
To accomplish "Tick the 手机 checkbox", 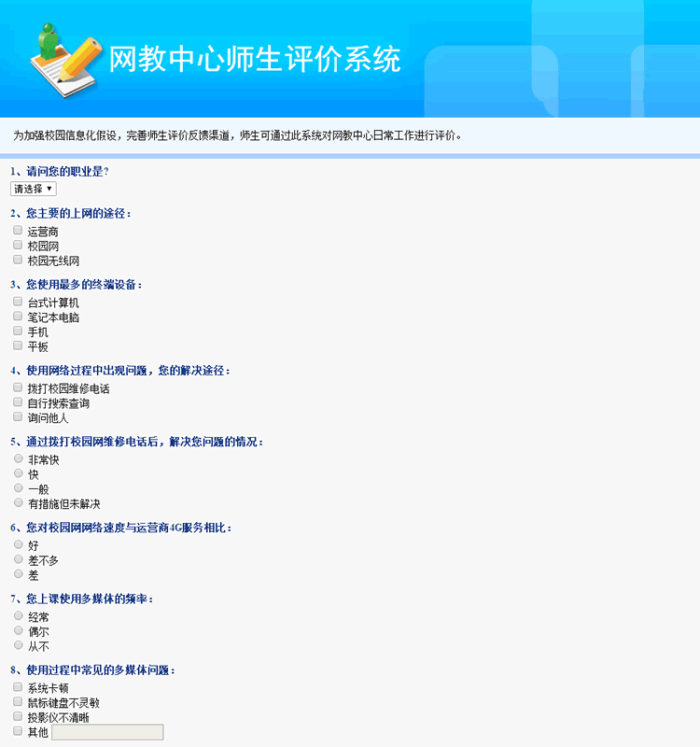I will click(x=18, y=331).
